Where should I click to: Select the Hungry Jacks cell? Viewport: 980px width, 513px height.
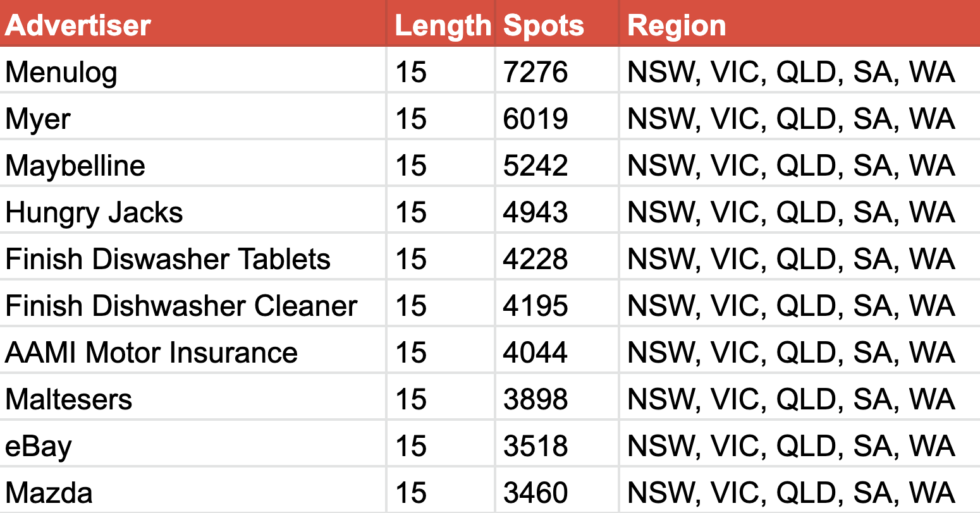pyautogui.click(x=193, y=210)
